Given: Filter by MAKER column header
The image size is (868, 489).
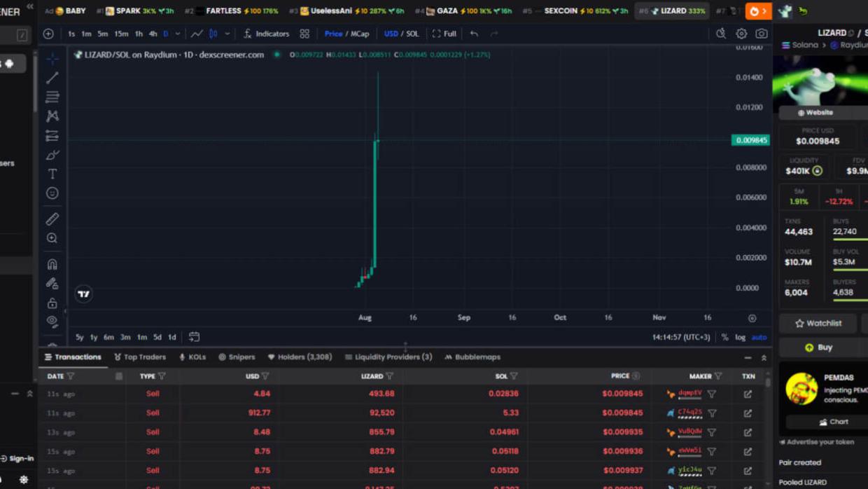Looking at the screenshot, I should [718, 376].
